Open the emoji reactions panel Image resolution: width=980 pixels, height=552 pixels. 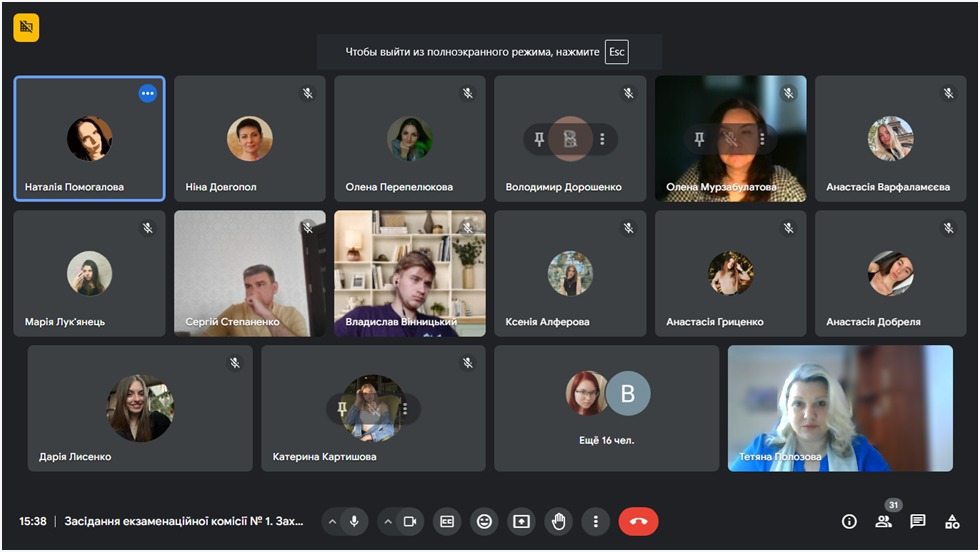point(485,521)
